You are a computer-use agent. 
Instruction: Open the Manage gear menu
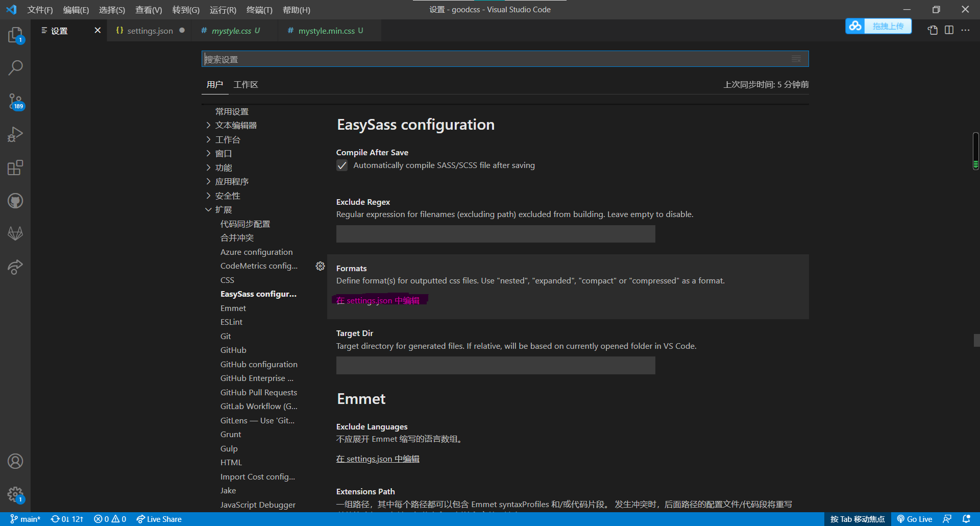pos(15,494)
